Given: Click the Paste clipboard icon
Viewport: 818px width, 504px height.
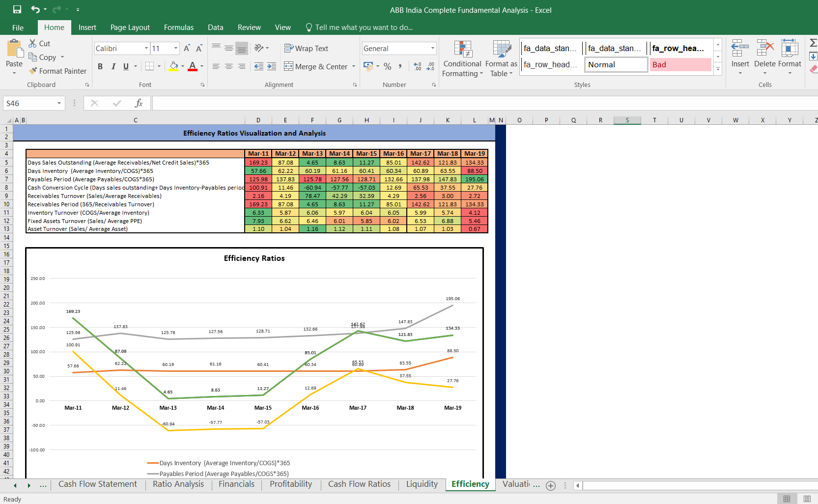Looking at the screenshot, I should 15,49.
